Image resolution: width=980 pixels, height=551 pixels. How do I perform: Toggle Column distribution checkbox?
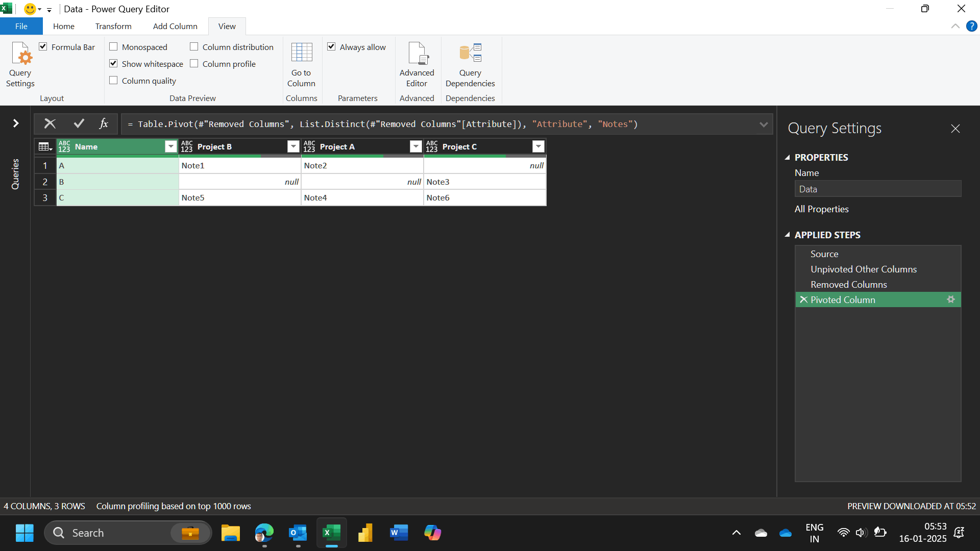coord(194,47)
